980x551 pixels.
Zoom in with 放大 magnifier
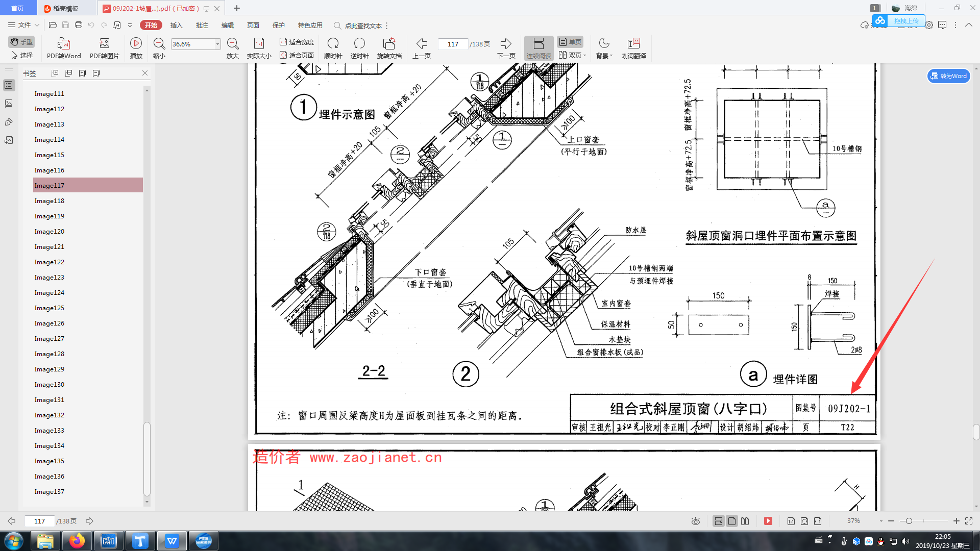(x=233, y=48)
